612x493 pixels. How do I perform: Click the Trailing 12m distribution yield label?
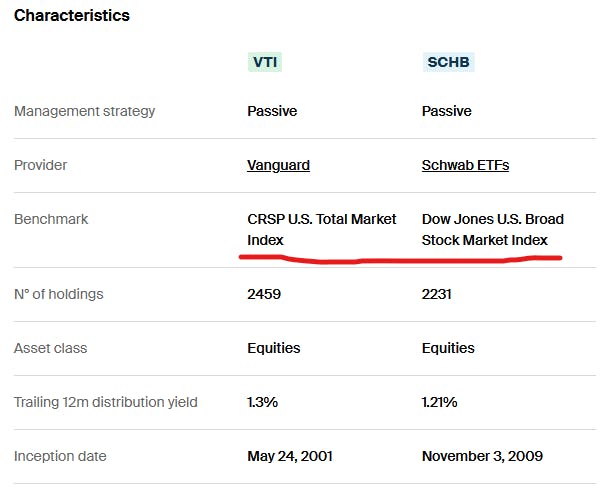(106, 402)
